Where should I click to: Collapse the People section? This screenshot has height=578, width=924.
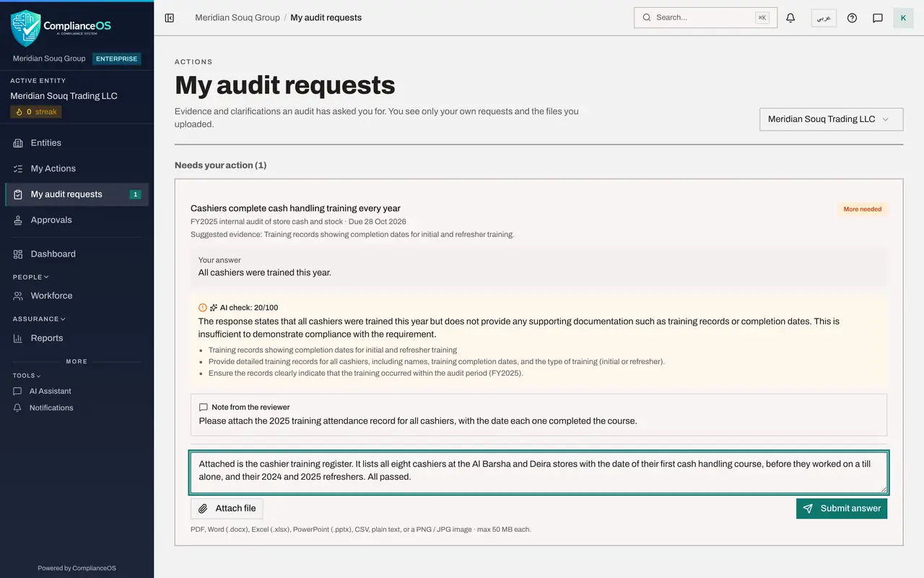click(x=30, y=277)
